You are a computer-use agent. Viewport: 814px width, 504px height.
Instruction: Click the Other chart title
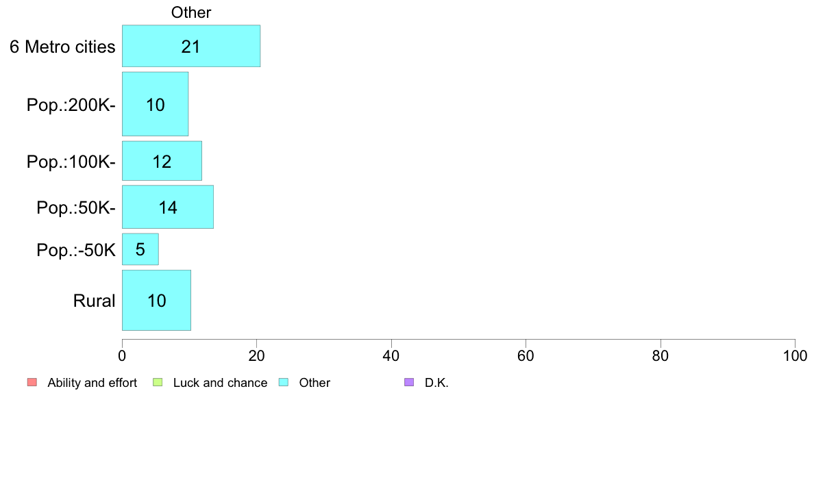coord(191,12)
